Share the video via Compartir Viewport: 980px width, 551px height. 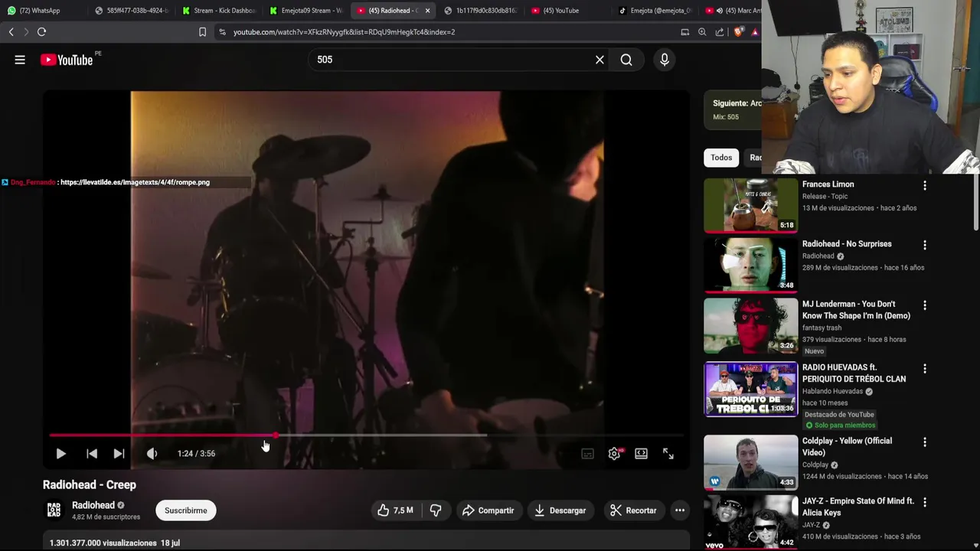488,510
